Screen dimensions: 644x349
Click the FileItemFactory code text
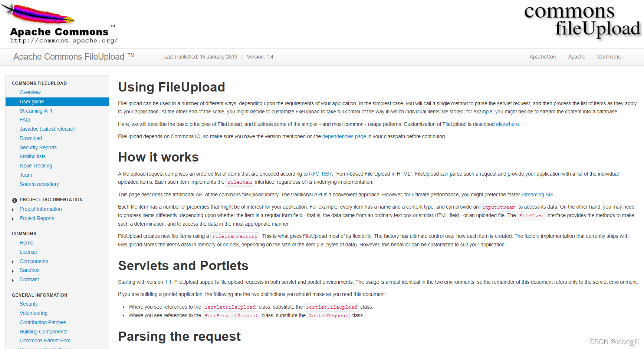(235, 236)
